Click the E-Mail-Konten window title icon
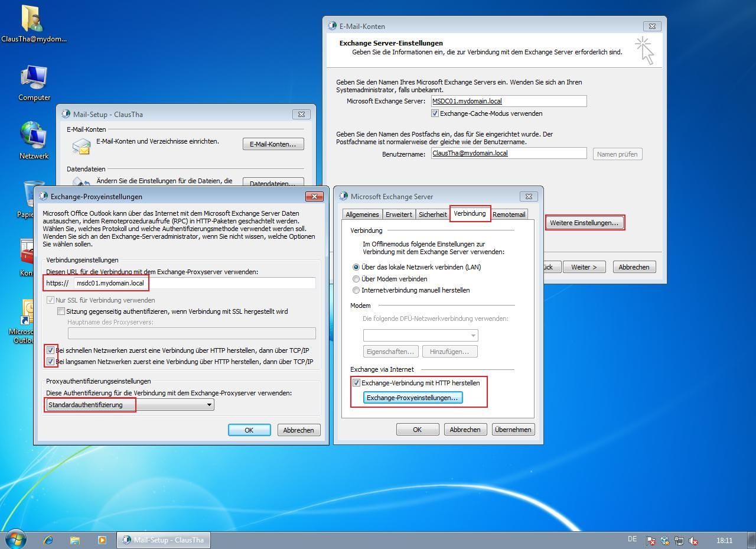Viewport: 756px width, 549px height. [x=333, y=26]
